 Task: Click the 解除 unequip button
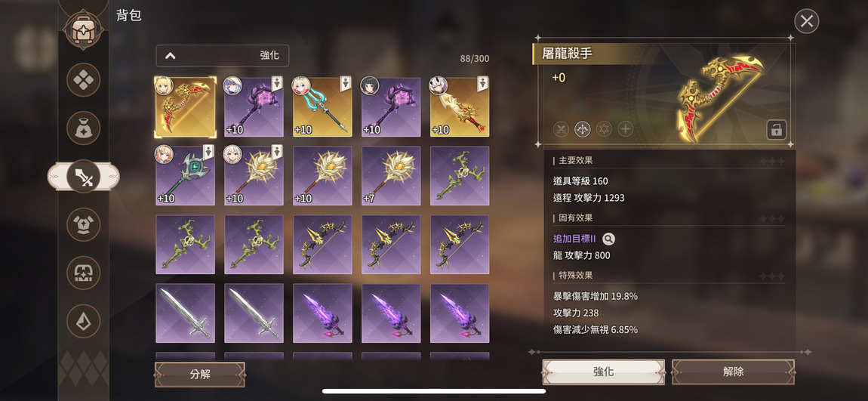click(x=733, y=372)
